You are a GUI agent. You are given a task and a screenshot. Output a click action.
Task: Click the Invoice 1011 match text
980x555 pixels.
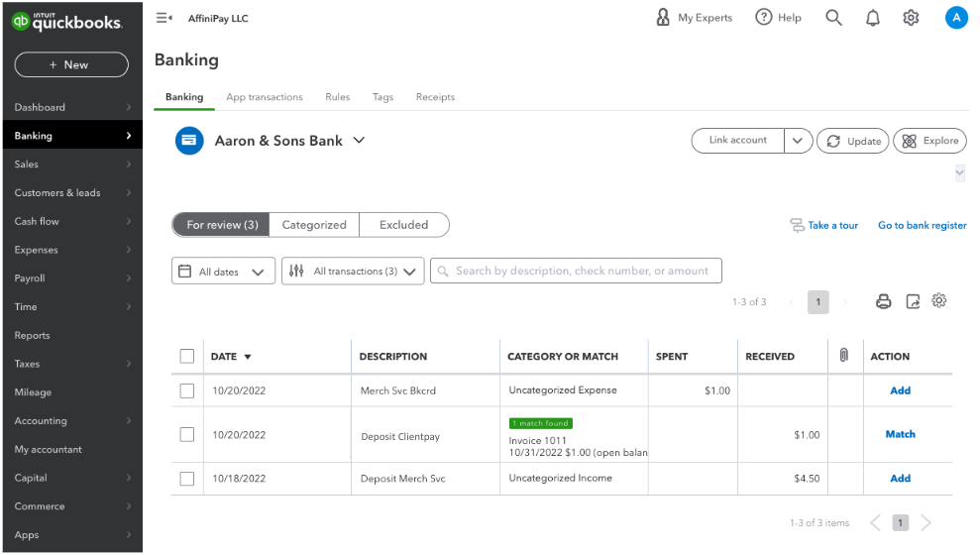(x=537, y=441)
